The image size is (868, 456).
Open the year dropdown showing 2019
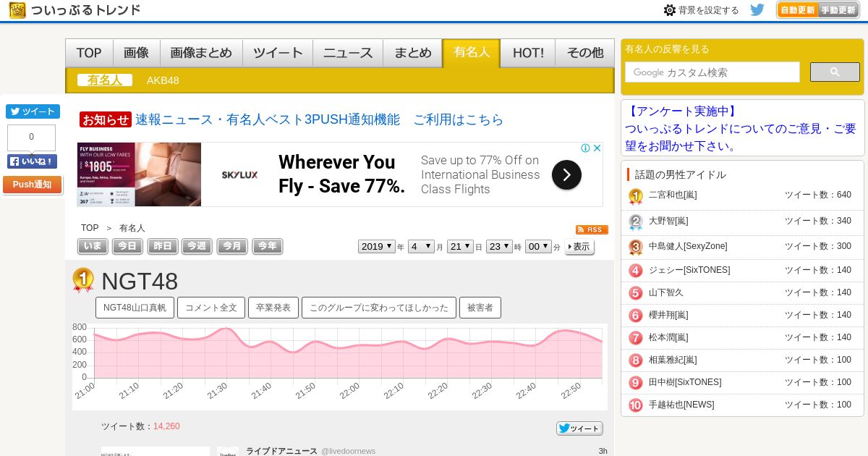377,246
